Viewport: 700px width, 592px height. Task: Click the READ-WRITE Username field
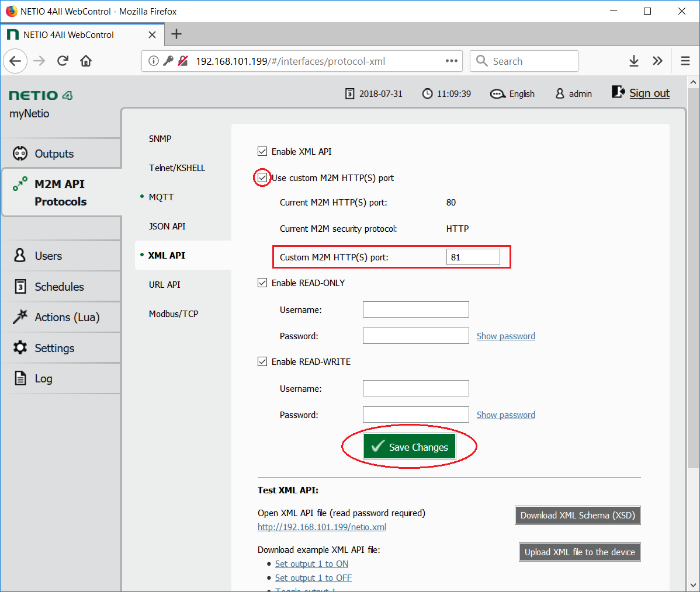tap(415, 388)
